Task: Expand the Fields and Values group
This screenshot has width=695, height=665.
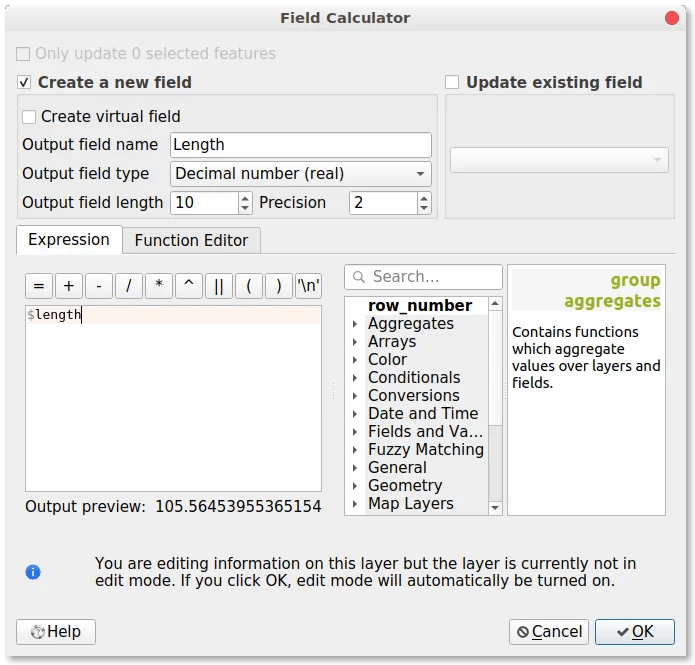Action: pyautogui.click(x=355, y=432)
